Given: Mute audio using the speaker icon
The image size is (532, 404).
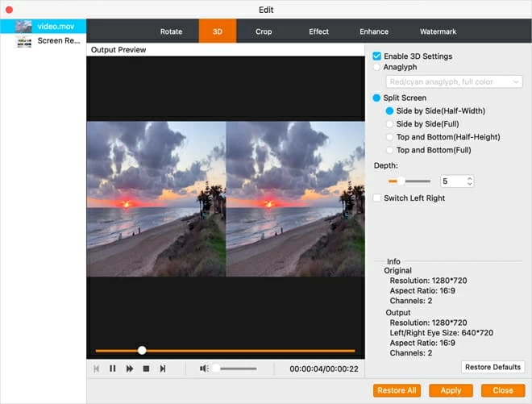Looking at the screenshot, I should (x=204, y=369).
